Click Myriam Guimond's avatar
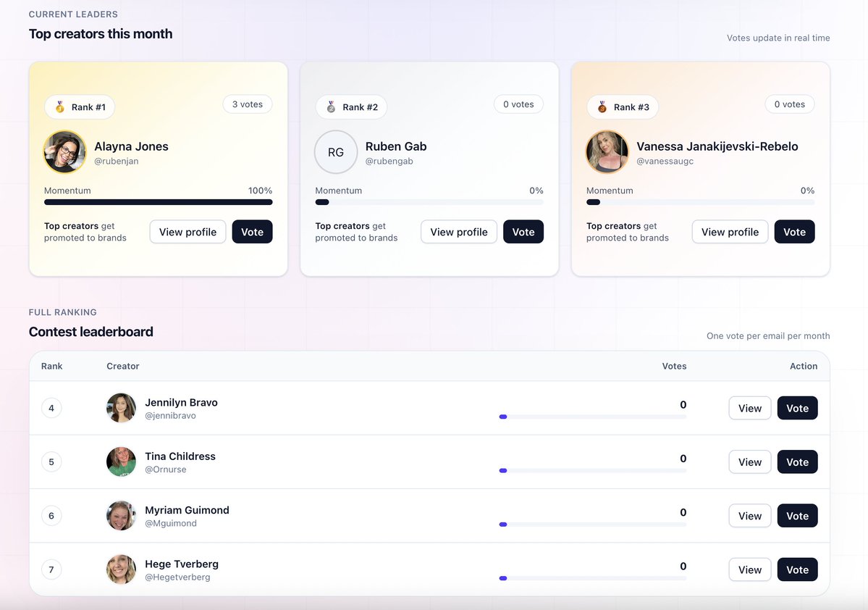Screen dimensions: 868x610 coord(121,515)
